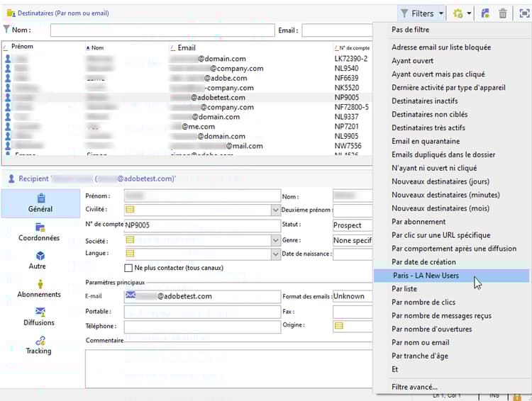532x401 pixels.
Task: Sort list by Email column header
Action: pyautogui.click(x=187, y=47)
